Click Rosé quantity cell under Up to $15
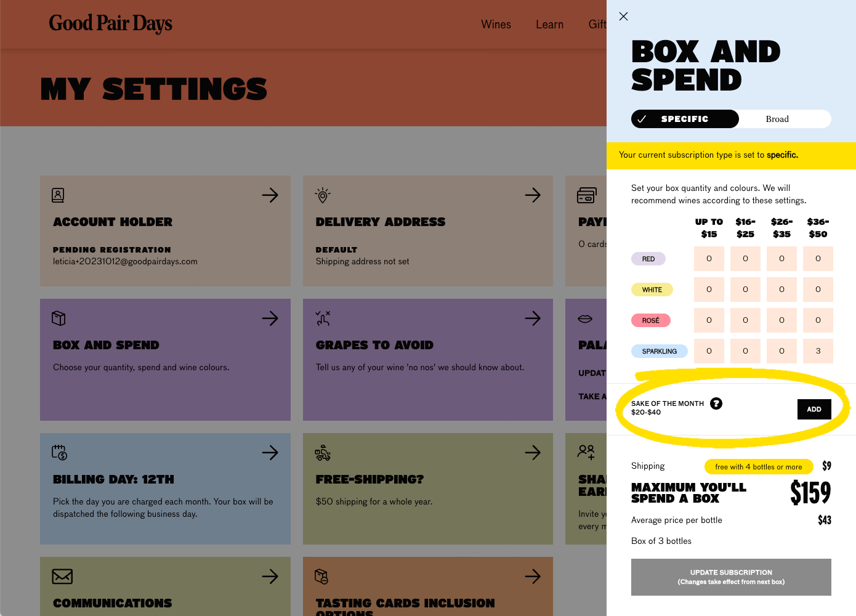856x616 pixels. point(709,320)
